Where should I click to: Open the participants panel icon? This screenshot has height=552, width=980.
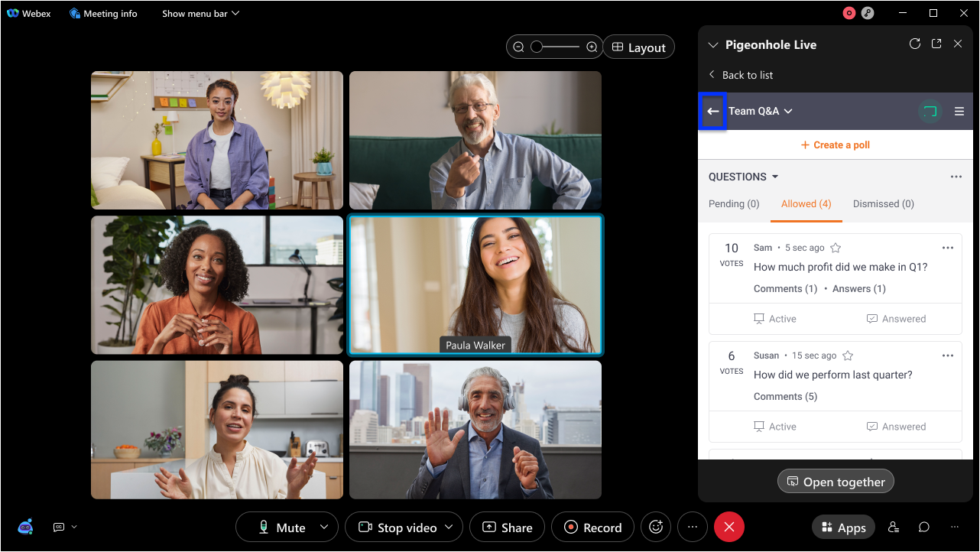pos(893,527)
